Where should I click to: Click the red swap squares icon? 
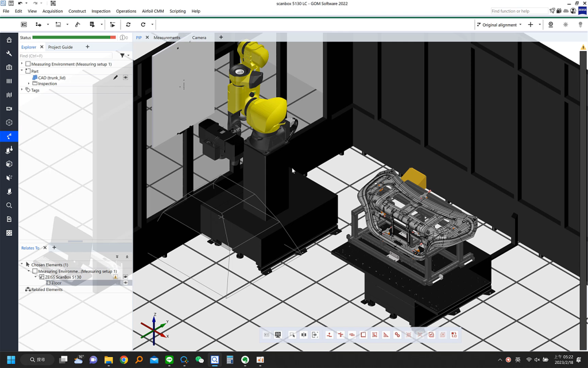coord(454,335)
